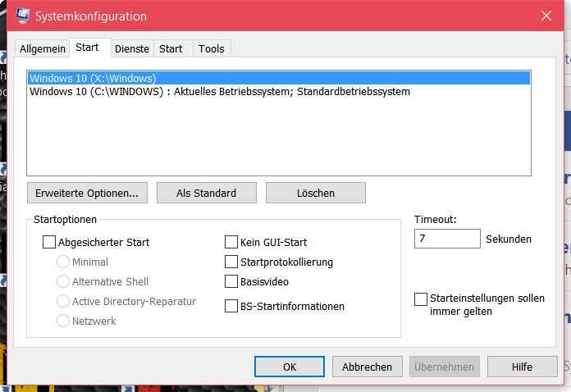Select the Minimal radio button
The height and width of the screenshot is (392, 571).
(63, 262)
